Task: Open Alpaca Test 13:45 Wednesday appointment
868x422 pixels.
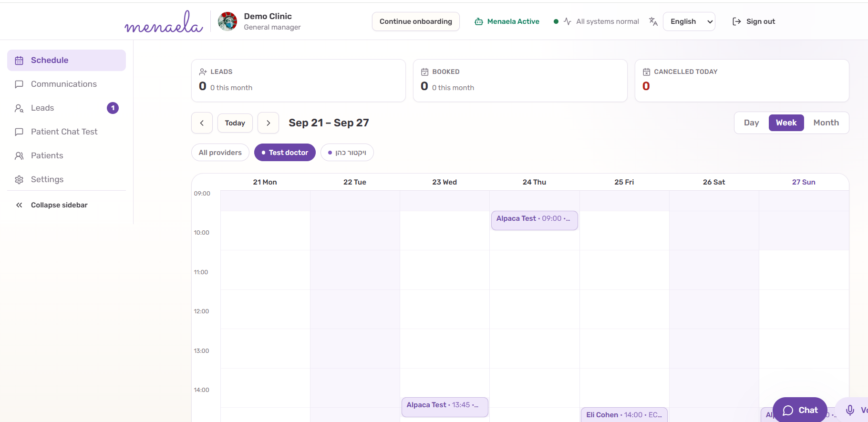Action: pos(444,407)
